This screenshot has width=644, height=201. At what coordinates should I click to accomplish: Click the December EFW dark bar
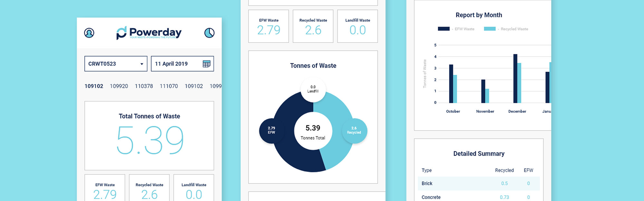coord(515,79)
